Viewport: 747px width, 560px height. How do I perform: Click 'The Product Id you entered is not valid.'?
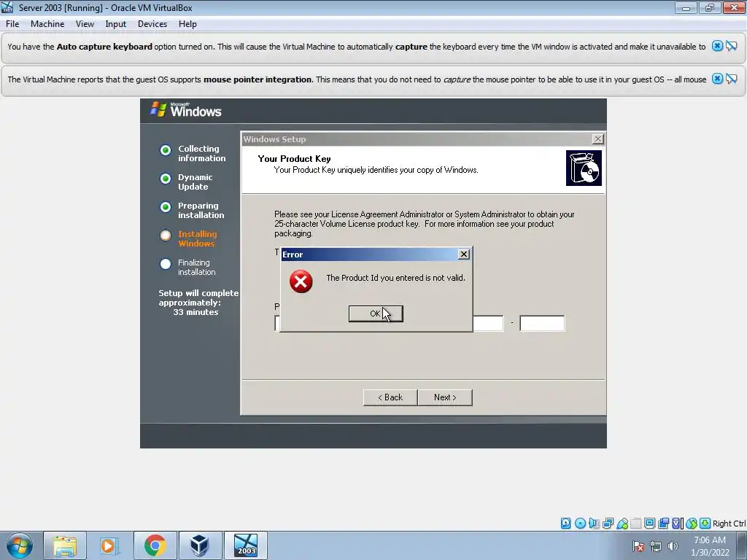395,278
